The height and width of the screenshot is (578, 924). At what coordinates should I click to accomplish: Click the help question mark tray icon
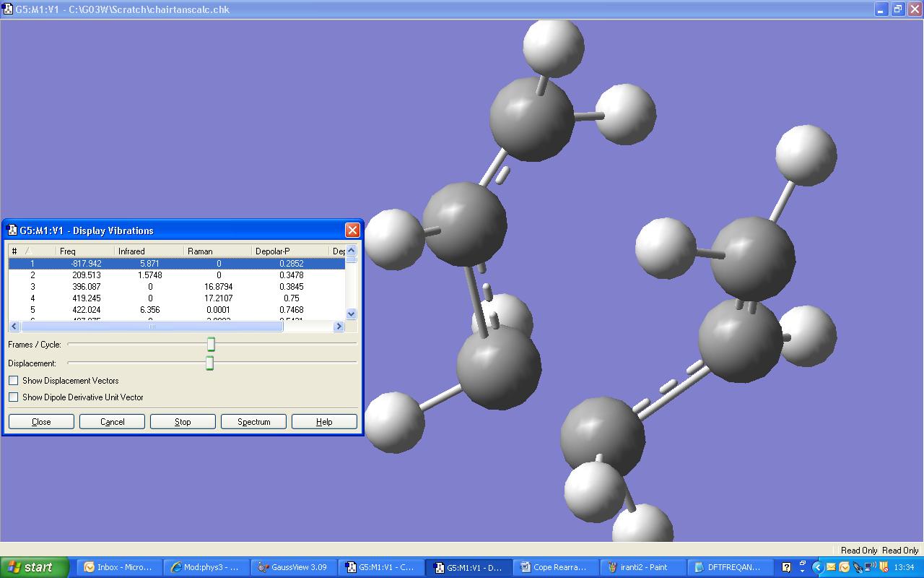787,567
